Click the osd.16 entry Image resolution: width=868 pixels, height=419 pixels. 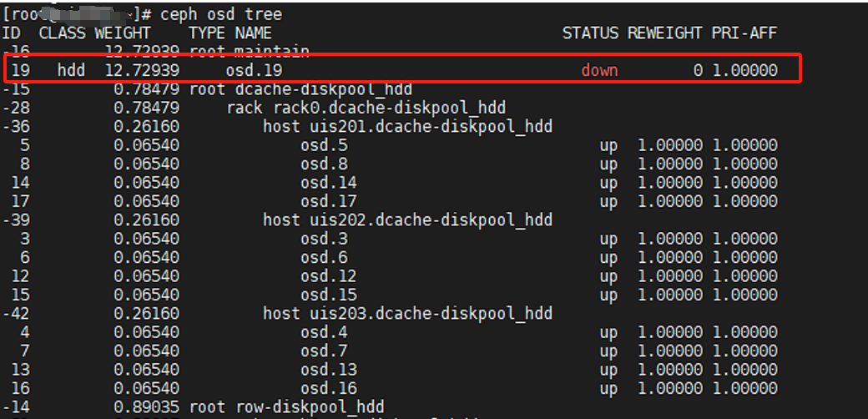329,389
